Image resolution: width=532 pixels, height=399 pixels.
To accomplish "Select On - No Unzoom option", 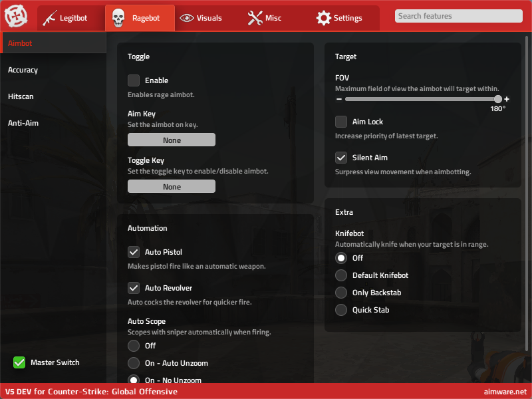I will [134, 379].
